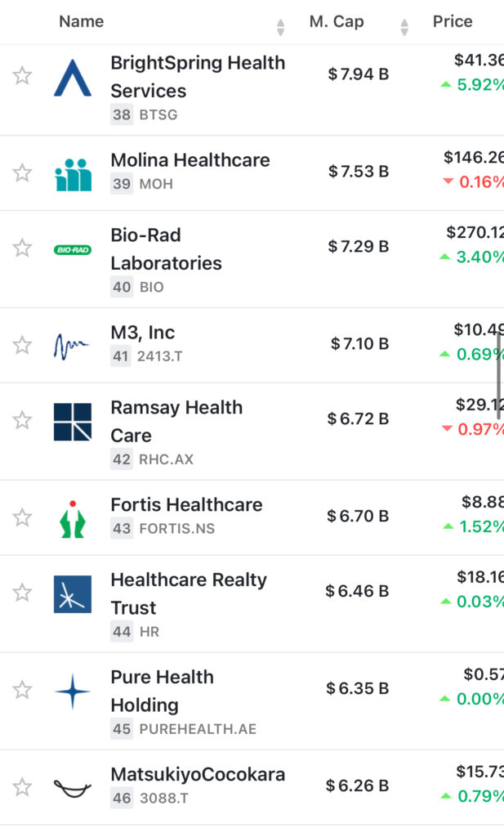This screenshot has width=504, height=837.
Task: Click the Healthcare Realty Trust logo
Action: (73, 594)
